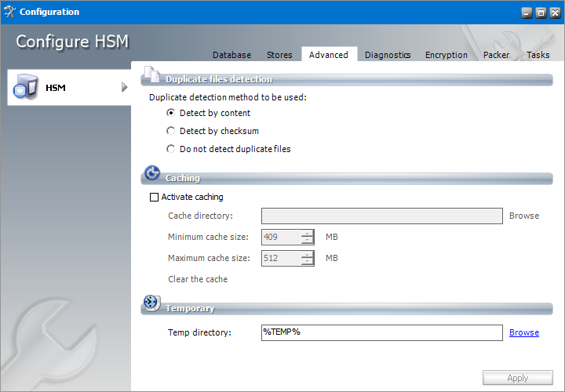Decrease the Minimum cache size value
This screenshot has height=392, width=565.
tap(308, 240)
